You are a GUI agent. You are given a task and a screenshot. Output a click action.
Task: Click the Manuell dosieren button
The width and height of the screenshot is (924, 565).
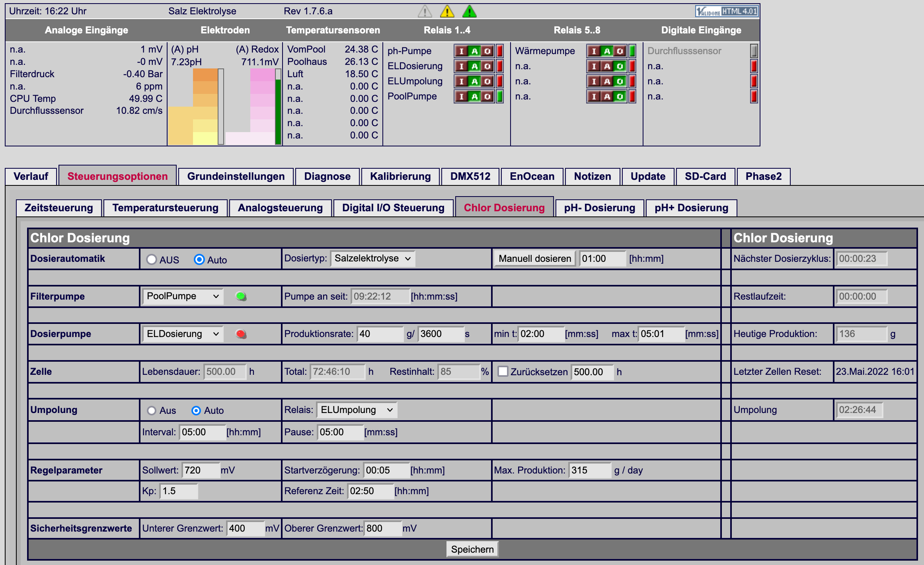[x=534, y=259]
